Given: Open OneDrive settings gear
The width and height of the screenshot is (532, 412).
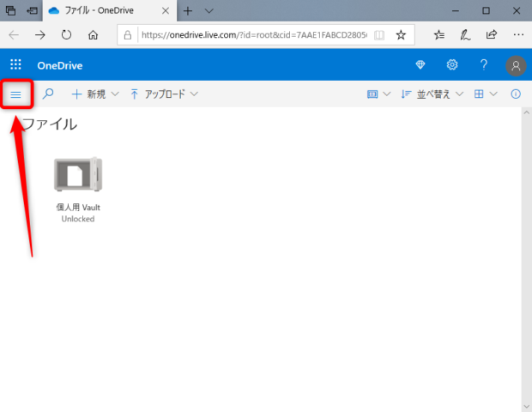Looking at the screenshot, I should (452, 64).
